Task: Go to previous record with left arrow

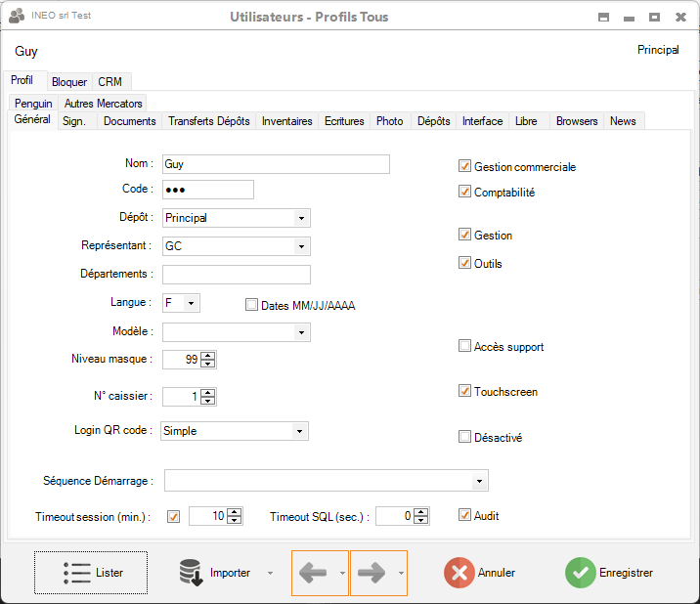Action: (x=314, y=573)
